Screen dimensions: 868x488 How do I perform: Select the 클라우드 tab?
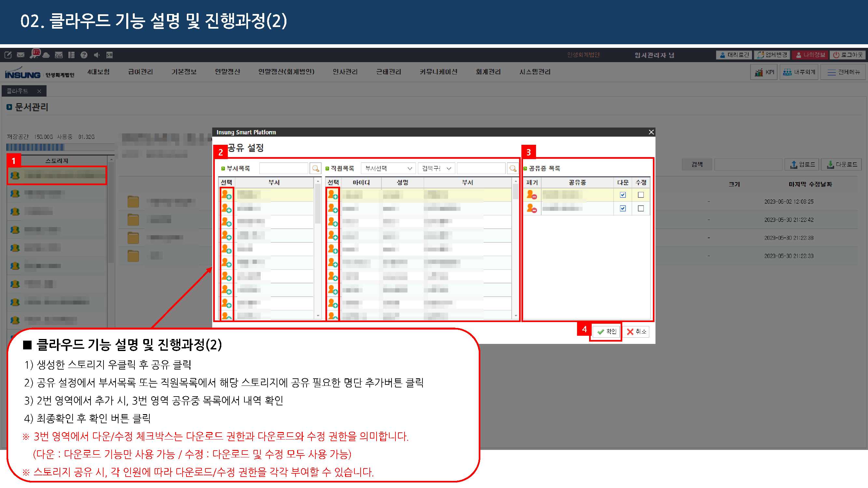[x=18, y=91]
